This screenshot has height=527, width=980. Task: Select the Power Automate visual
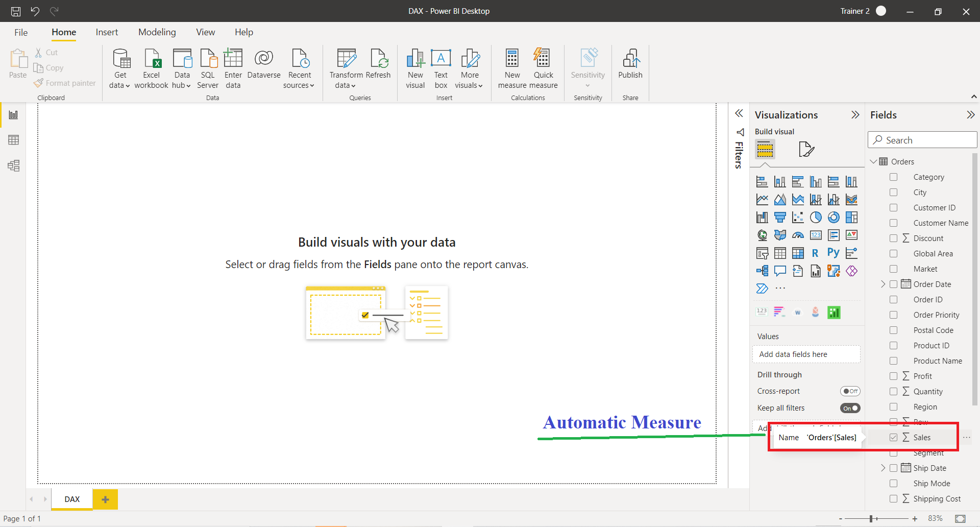[762, 289]
